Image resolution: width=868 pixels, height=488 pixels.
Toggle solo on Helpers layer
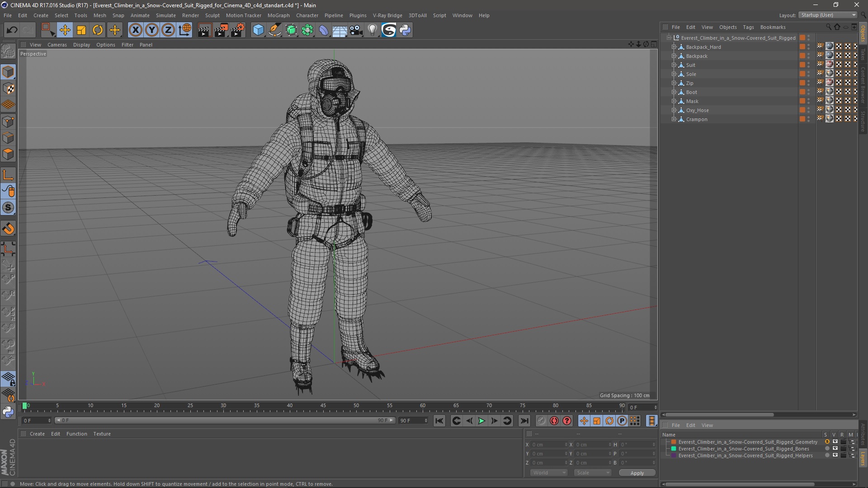coord(827,455)
